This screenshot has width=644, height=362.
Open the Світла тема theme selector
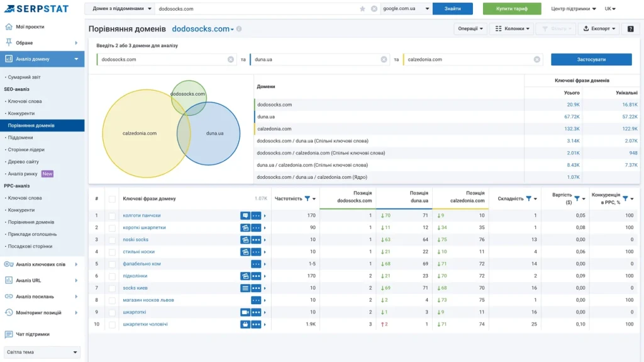click(42, 352)
